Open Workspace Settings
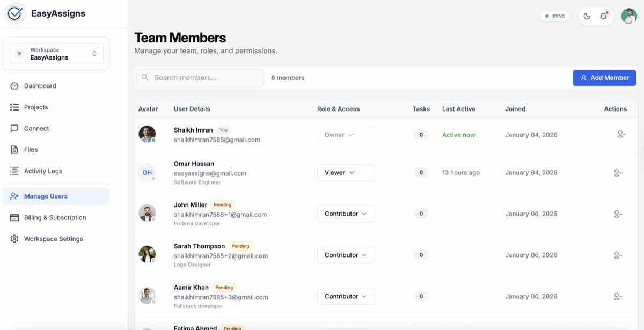The image size is (644, 330). tap(54, 238)
